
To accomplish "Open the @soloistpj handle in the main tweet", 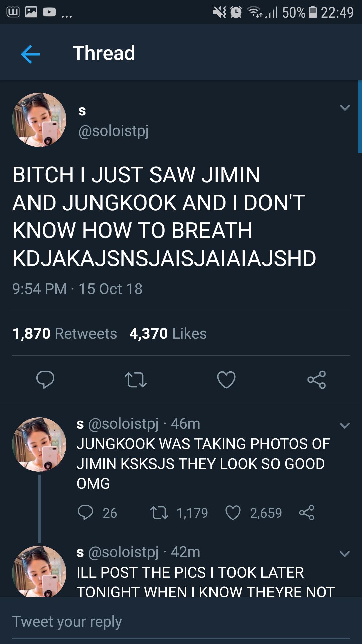I will [114, 131].
